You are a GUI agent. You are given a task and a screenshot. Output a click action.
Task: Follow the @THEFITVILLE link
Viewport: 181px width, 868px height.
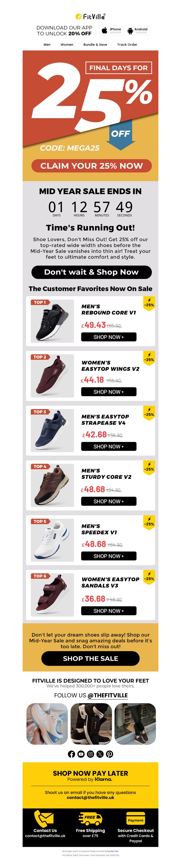pos(108,695)
